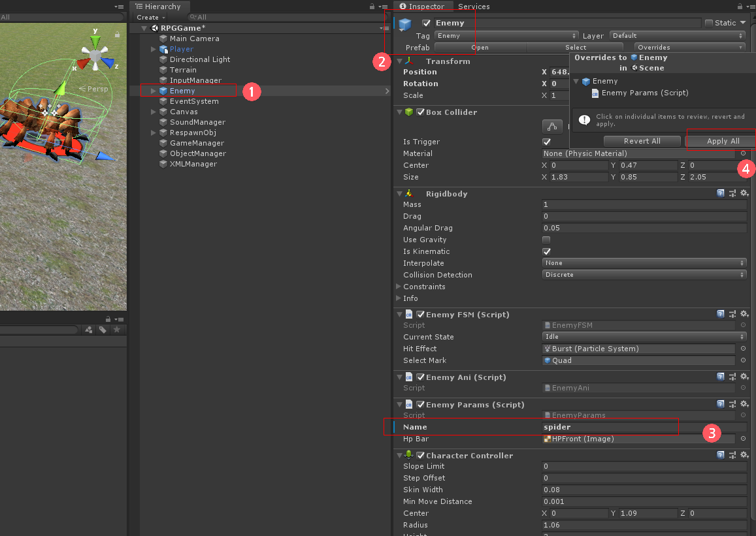Click the Mass value field
The image size is (756, 536).
pyautogui.click(x=644, y=204)
